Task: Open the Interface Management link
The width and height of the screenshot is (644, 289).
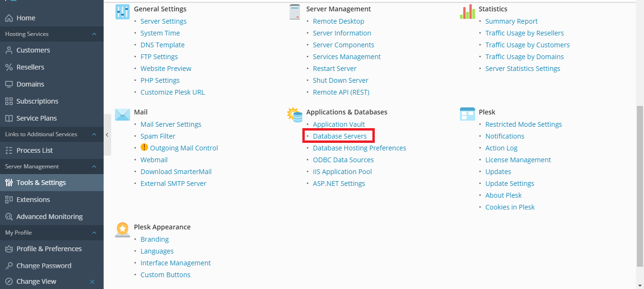Action: coord(176,263)
